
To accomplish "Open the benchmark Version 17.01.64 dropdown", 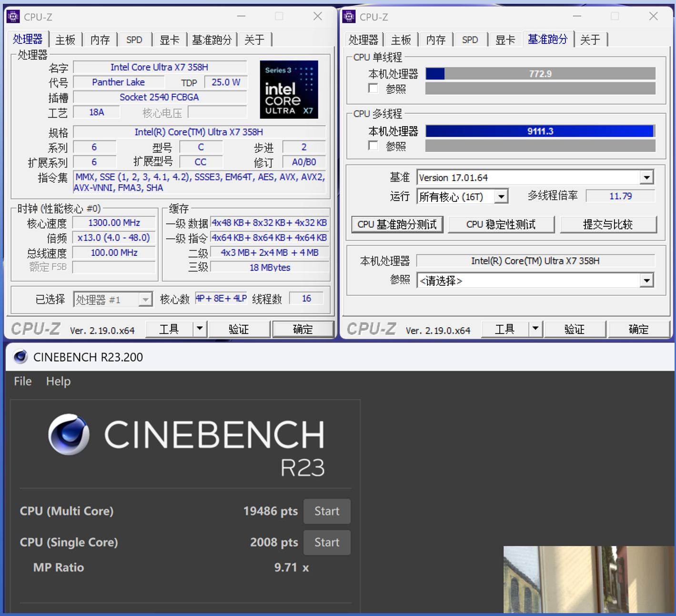I will [x=646, y=178].
